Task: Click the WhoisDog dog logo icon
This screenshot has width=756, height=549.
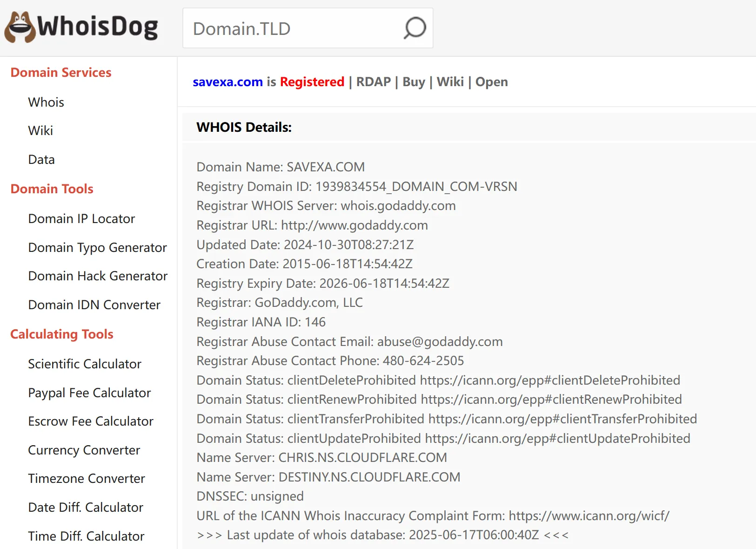Action: (20, 27)
